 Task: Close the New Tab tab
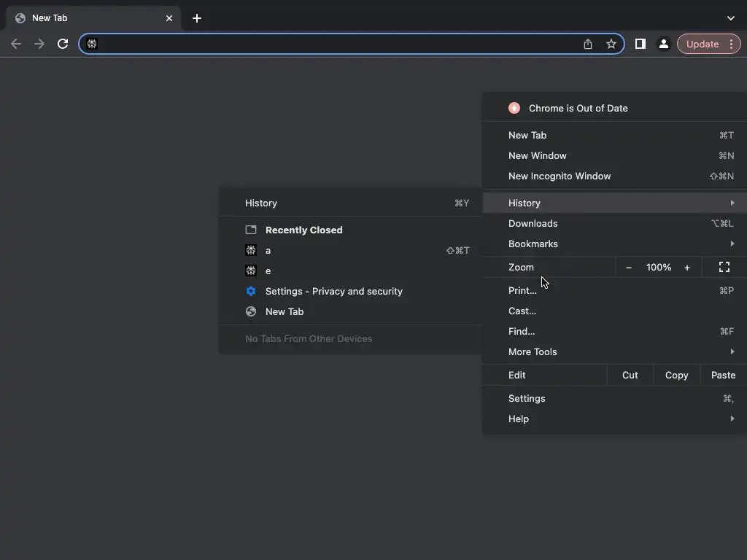pyautogui.click(x=169, y=18)
